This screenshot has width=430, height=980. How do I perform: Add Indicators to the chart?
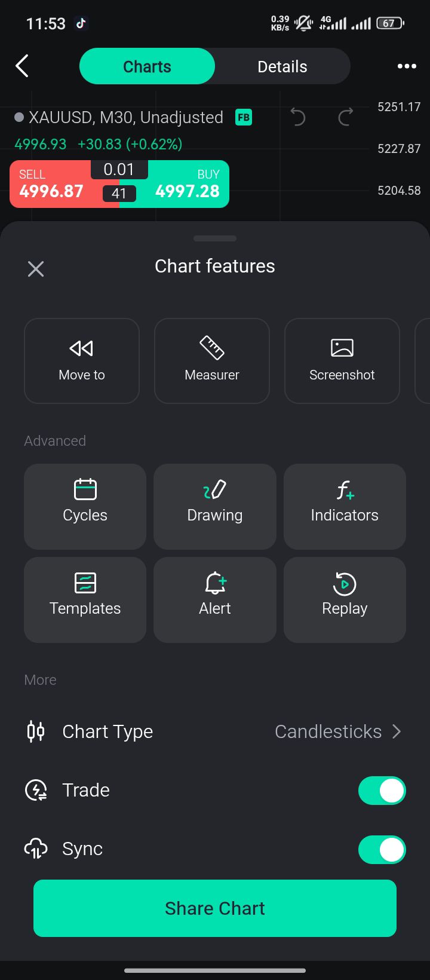[x=345, y=507]
